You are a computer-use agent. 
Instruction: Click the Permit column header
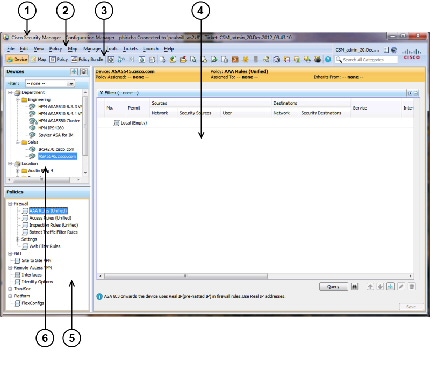tap(134, 108)
